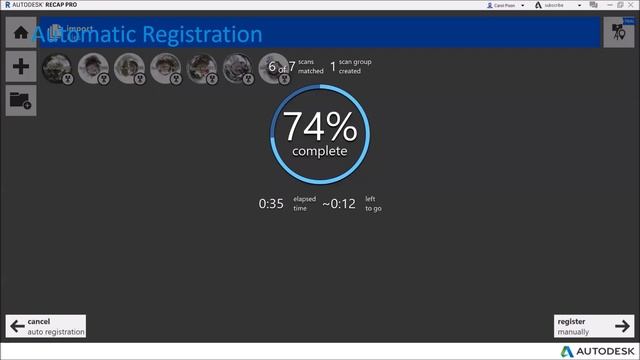
Task: Click the Automatic Registration heading
Action: point(147,34)
